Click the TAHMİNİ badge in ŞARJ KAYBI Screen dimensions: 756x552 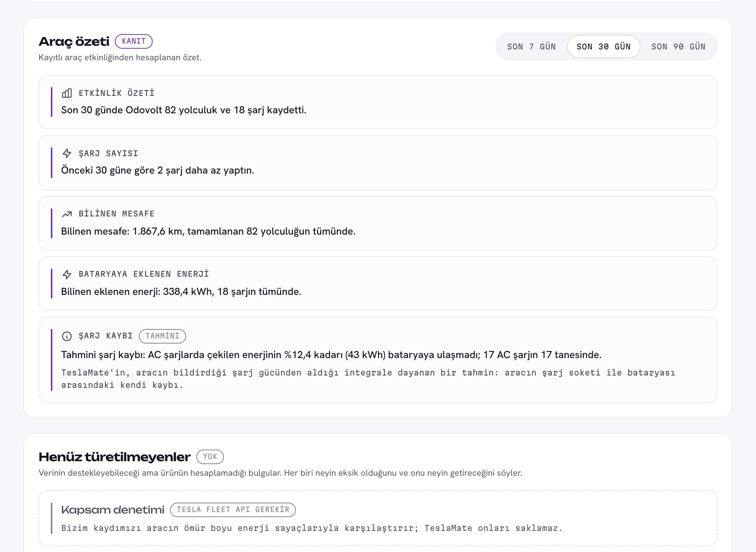point(162,336)
